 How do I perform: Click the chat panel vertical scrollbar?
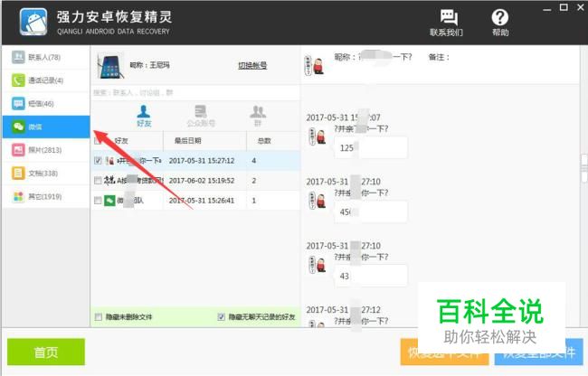point(583,168)
